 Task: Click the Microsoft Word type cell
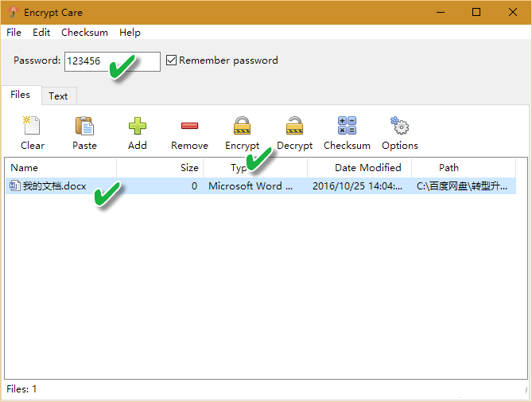[x=250, y=186]
